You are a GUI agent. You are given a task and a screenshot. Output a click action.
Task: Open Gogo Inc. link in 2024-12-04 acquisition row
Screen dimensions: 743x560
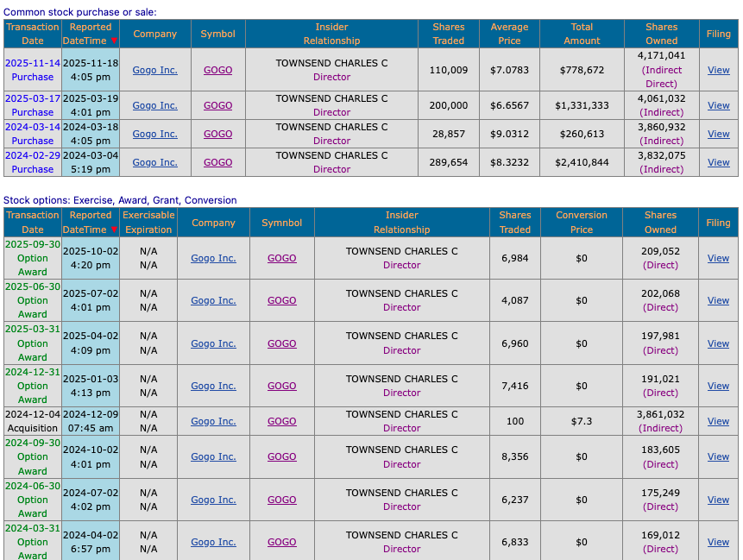(213, 421)
